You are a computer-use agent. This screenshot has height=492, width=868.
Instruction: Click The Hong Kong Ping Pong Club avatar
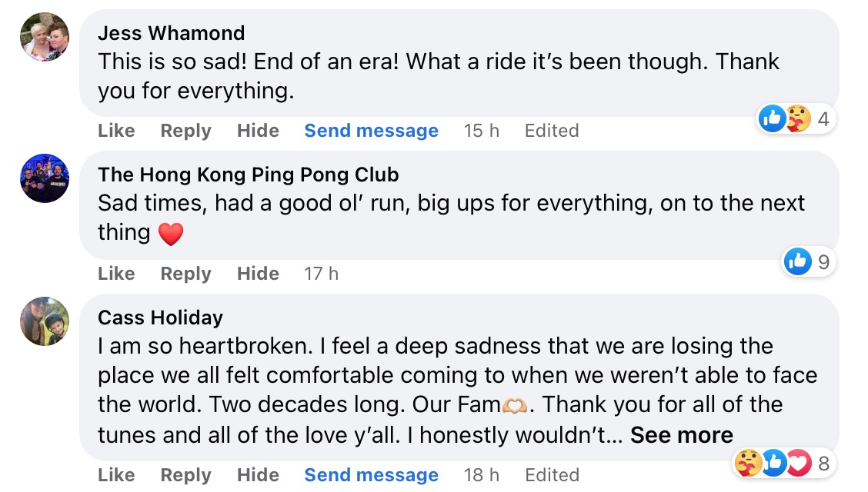click(45, 178)
